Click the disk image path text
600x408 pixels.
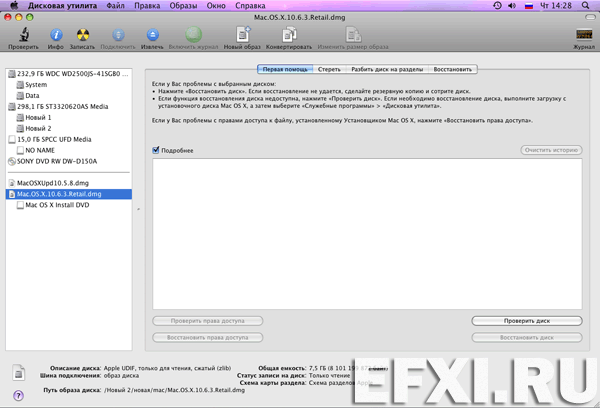(x=174, y=390)
